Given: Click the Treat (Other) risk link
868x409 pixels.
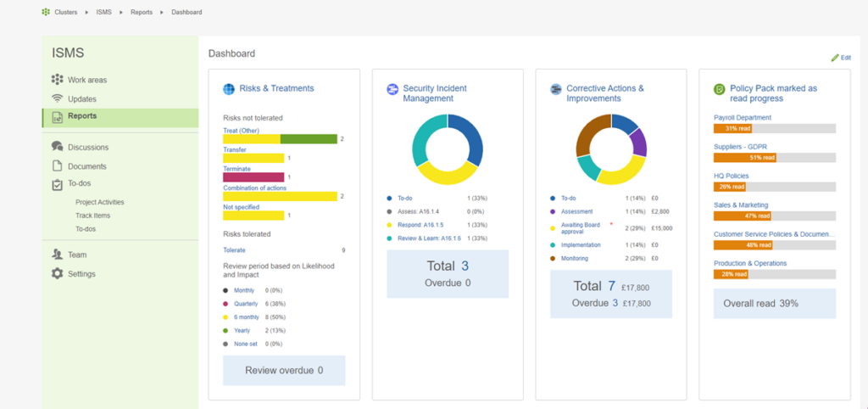Looking at the screenshot, I should point(241,131).
